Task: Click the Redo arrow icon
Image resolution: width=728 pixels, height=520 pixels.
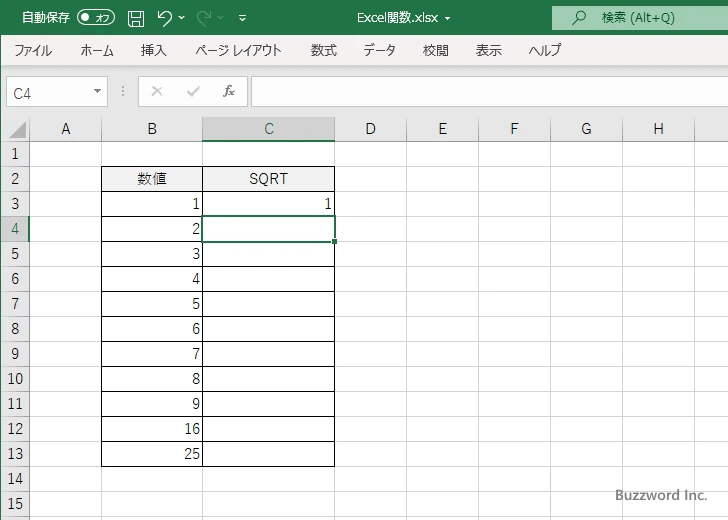Action: (x=203, y=18)
